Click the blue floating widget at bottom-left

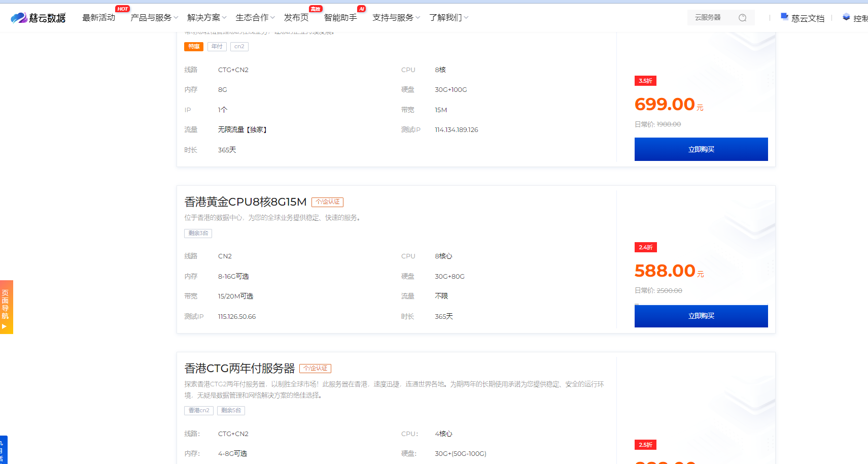(x=3, y=449)
